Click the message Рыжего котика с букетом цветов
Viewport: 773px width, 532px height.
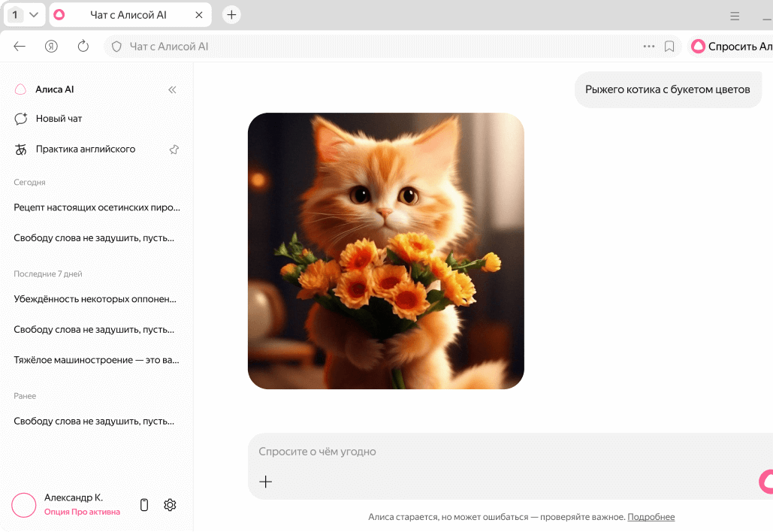(668, 89)
